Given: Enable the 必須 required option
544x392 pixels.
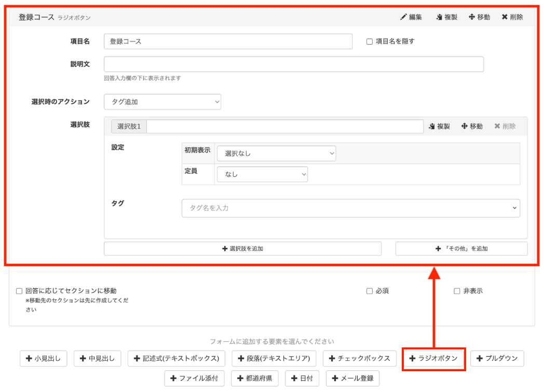Looking at the screenshot, I should (x=369, y=291).
